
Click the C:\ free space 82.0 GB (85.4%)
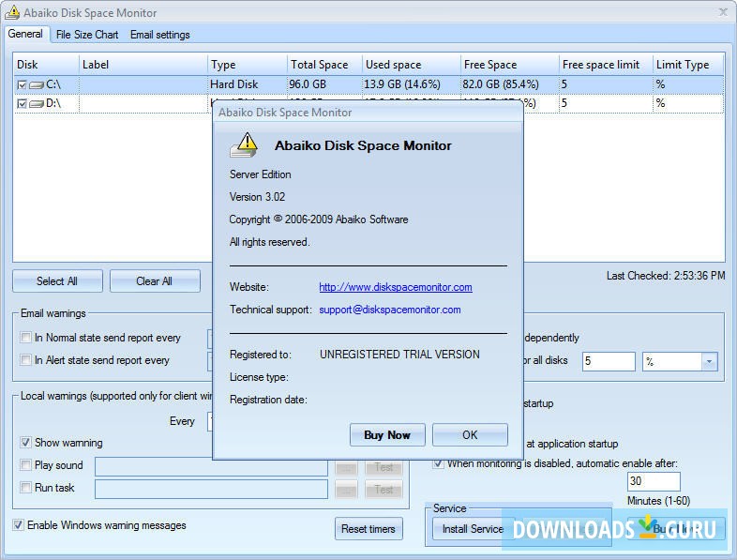(501, 84)
